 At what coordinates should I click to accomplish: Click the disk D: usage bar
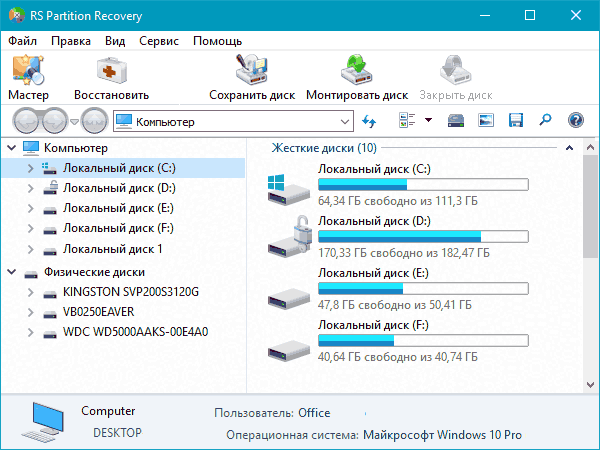coord(423,236)
